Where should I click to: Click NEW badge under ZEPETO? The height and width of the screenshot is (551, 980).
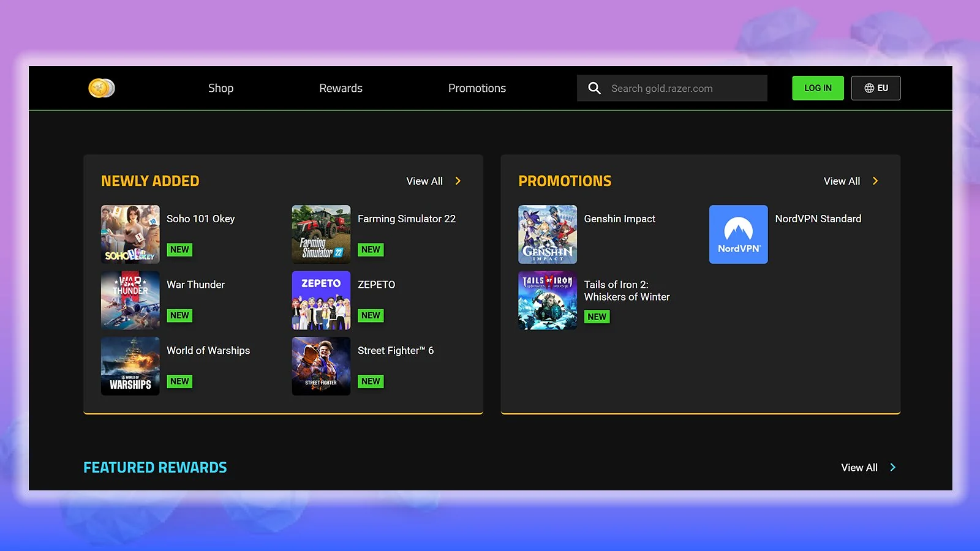(371, 315)
